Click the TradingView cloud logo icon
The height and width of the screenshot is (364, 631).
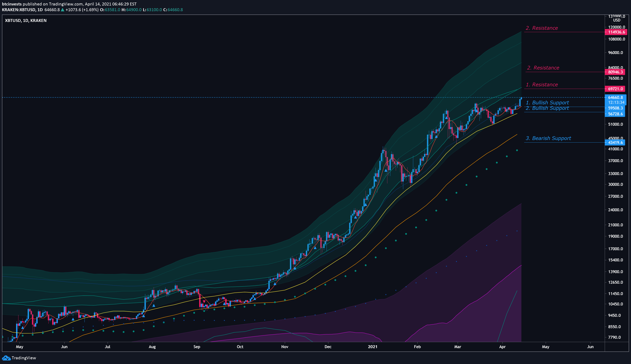point(6,358)
